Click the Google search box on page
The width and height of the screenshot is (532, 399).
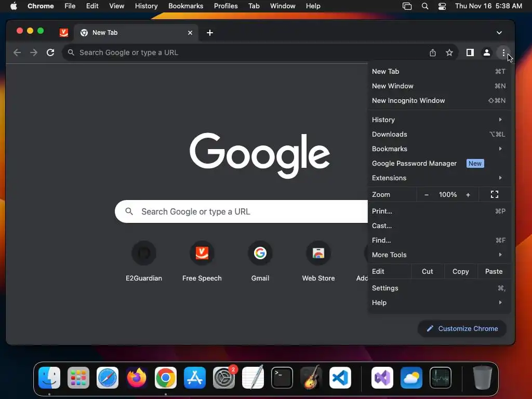pos(241,211)
